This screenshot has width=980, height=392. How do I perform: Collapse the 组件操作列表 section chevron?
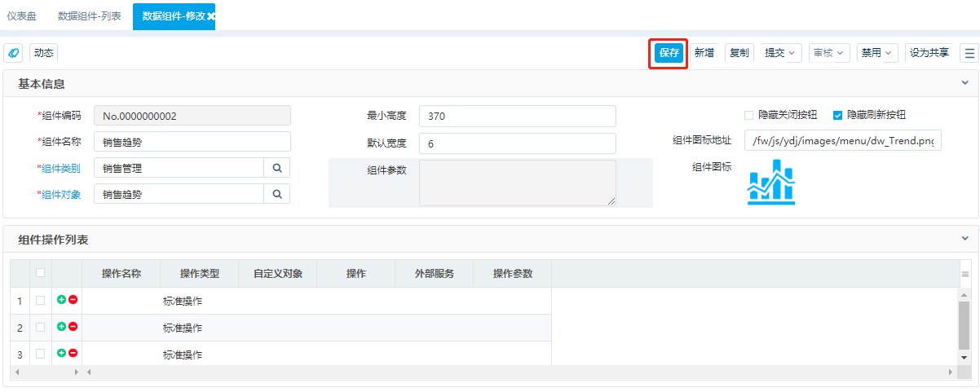[965, 239]
